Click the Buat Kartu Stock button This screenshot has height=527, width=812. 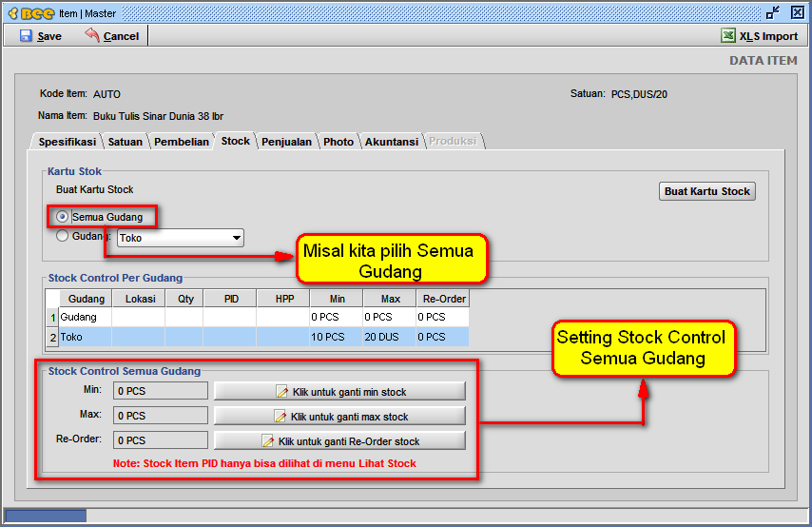tap(706, 191)
